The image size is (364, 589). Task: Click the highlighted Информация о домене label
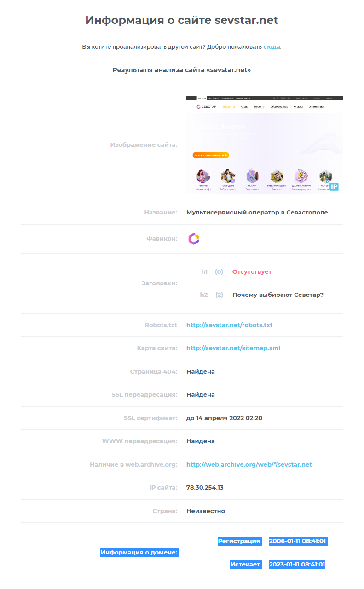[x=139, y=553]
